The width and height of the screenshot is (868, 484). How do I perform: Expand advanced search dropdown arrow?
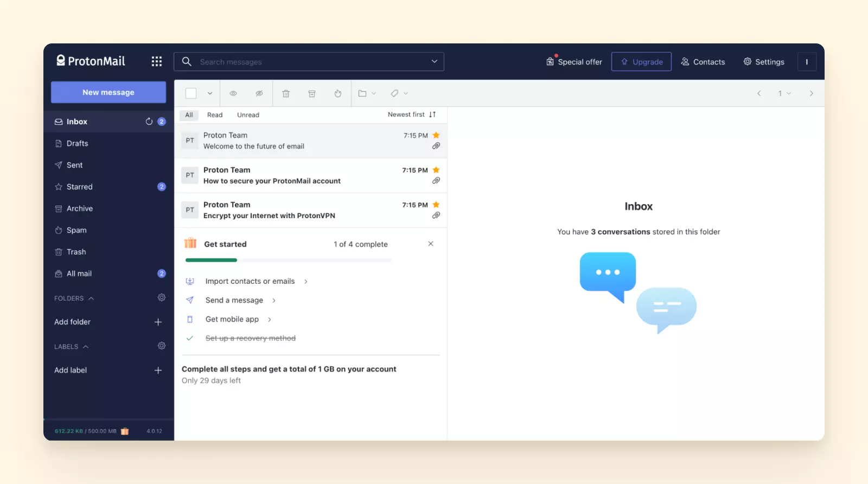(435, 61)
